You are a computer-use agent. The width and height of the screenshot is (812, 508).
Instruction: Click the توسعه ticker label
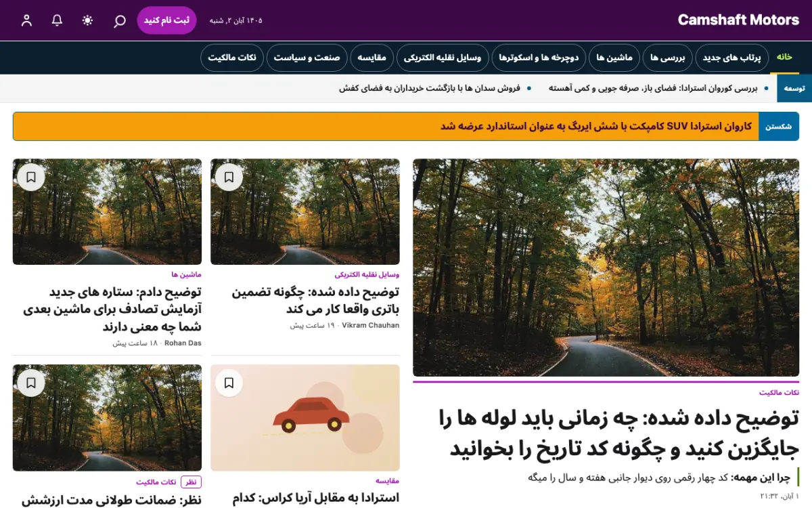click(x=794, y=88)
